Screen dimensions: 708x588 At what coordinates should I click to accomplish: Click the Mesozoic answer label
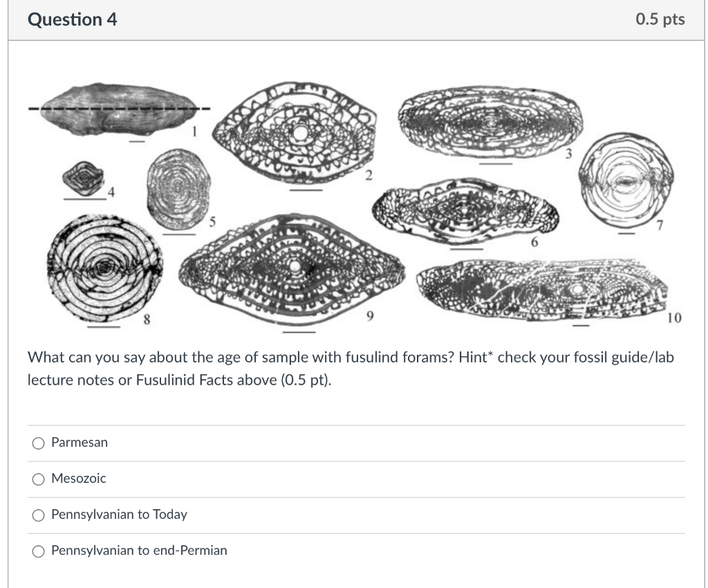pos(79,478)
